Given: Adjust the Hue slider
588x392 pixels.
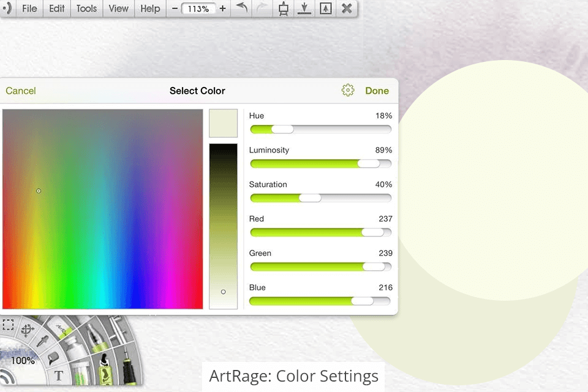Looking at the screenshot, I should [x=320, y=129].
